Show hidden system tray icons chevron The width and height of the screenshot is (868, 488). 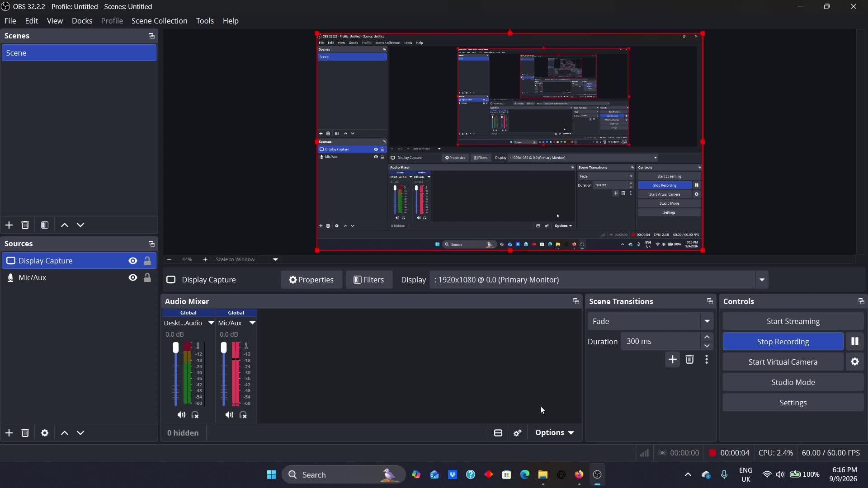(x=688, y=474)
